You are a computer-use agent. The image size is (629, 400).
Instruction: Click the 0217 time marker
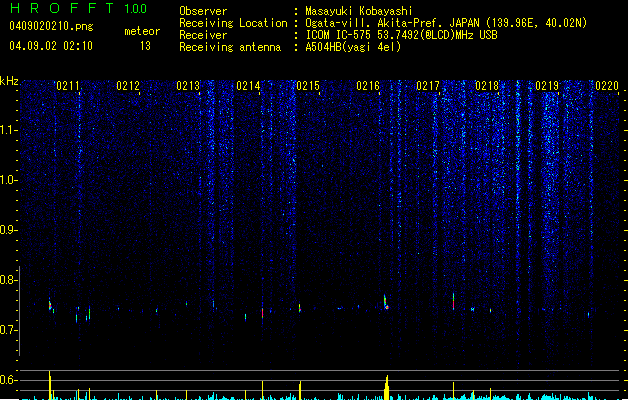coord(428,86)
